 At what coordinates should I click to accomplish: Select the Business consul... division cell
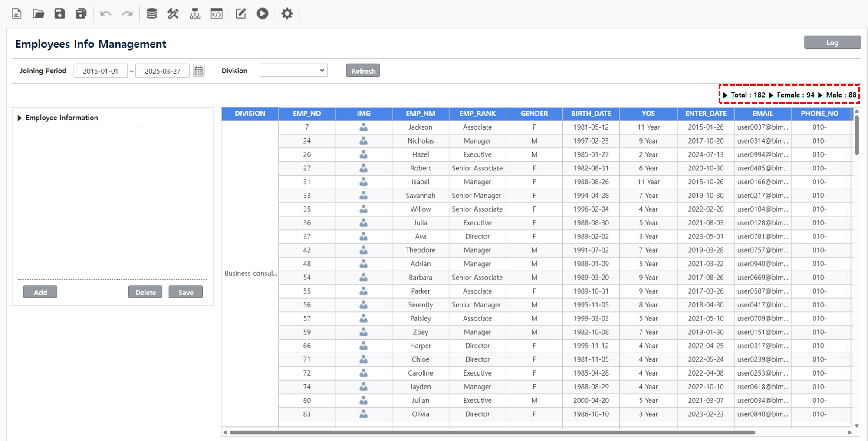(x=250, y=274)
